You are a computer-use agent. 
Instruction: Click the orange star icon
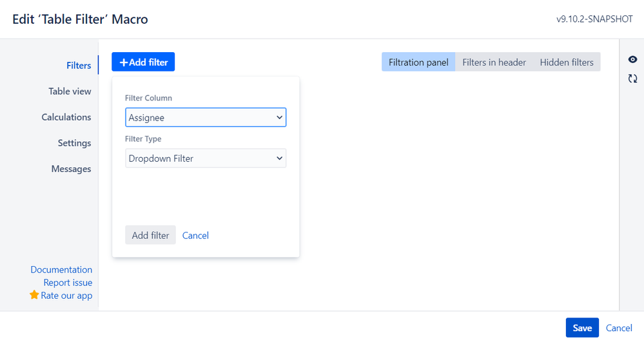click(x=34, y=295)
